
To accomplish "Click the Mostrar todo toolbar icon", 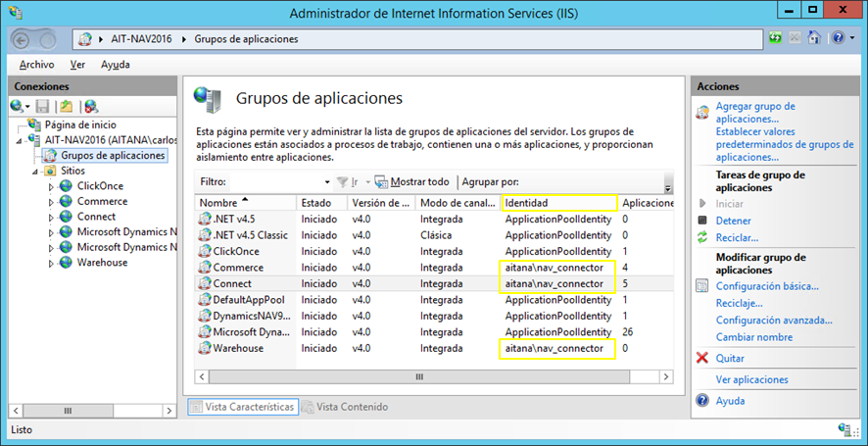I will pos(381,181).
